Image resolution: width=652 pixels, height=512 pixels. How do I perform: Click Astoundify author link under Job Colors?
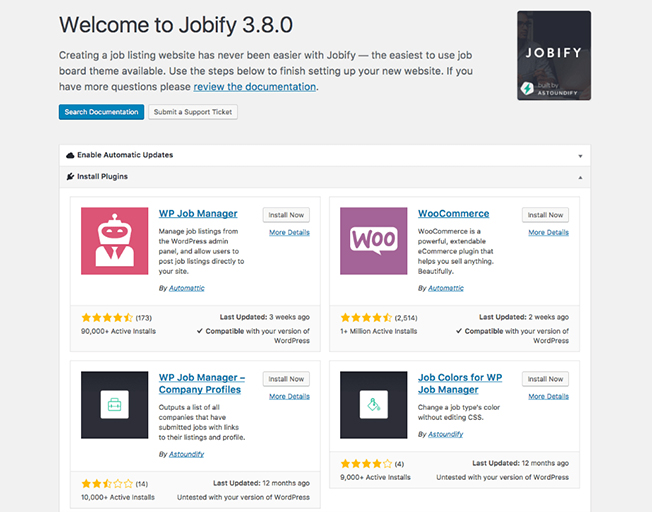[445, 434]
